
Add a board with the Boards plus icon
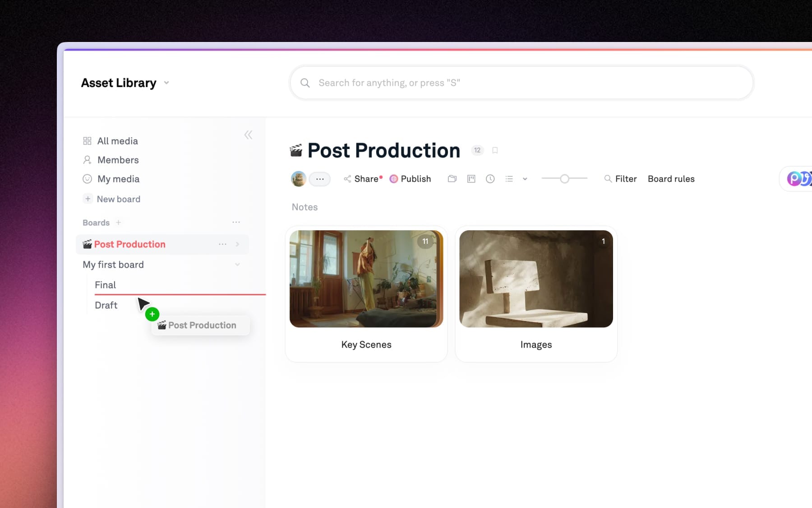pyautogui.click(x=118, y=223)
